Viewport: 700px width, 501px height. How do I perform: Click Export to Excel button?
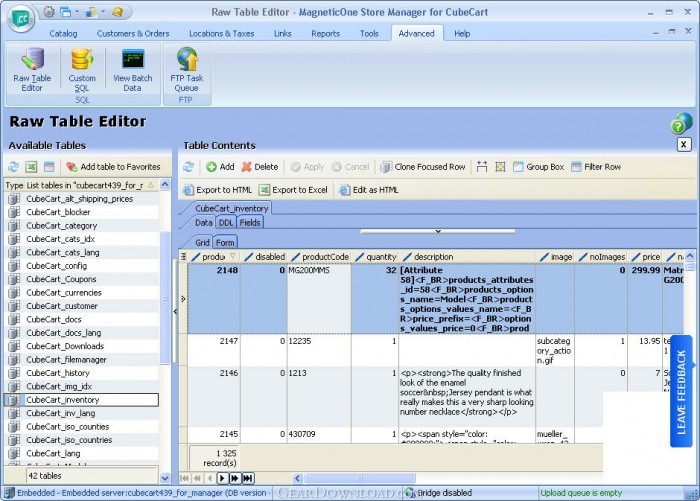pyautogui.click(x=293, y=190)
